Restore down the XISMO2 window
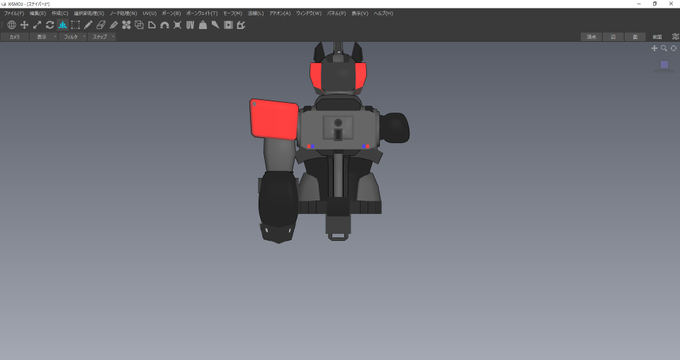680x360 pixels. (655, 4)
